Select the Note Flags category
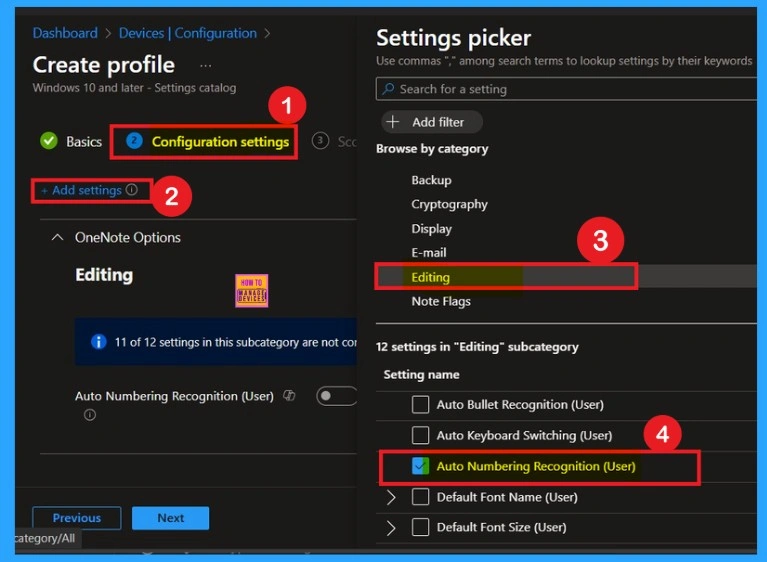The width and height of the screenshot is (767, 562). point(441,301)
